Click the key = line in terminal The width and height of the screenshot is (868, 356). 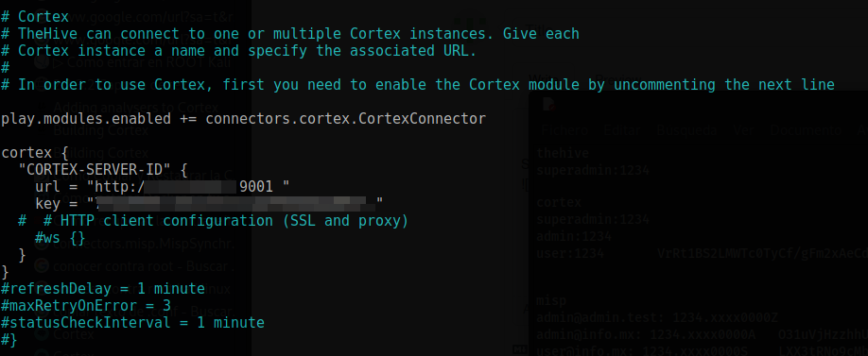[x=209, y=203]
